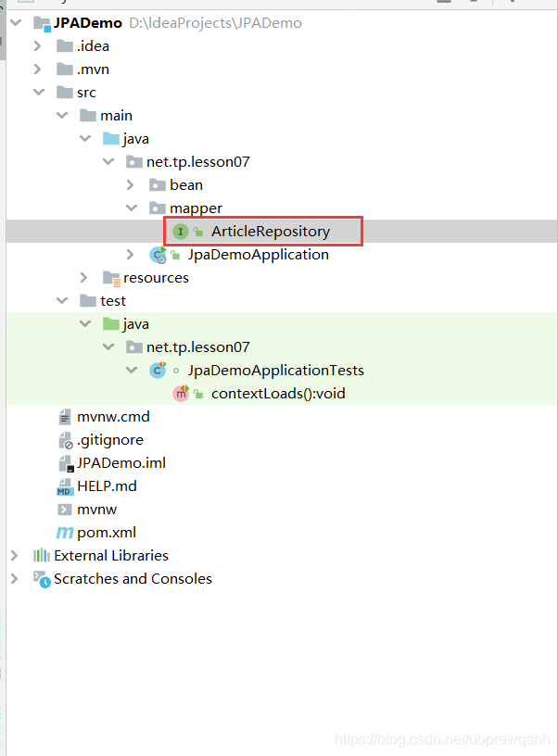Click the src folder icon
This screenshot has height=756, width=558.
[x=65, y=93]
